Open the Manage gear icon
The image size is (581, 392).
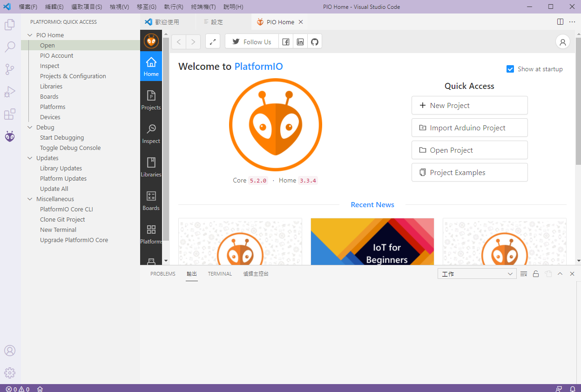click(x=10, y=373)
